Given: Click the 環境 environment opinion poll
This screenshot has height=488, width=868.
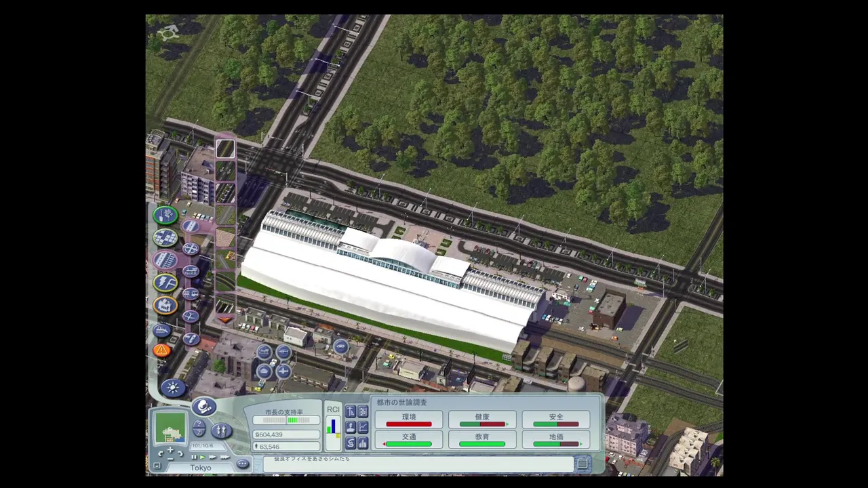Looking at the screenshot, I should pos(409,420).
